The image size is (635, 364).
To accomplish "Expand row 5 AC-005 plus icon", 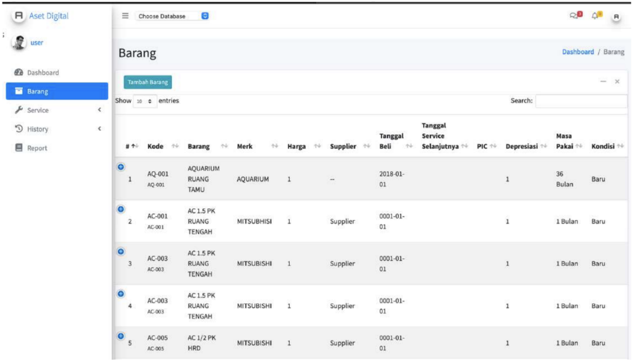I will pos(121,336).
